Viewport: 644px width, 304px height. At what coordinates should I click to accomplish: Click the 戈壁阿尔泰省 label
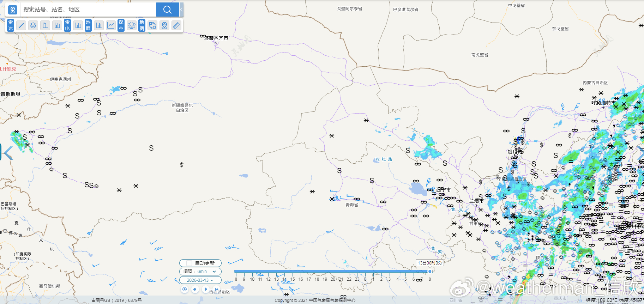point(349,9)
